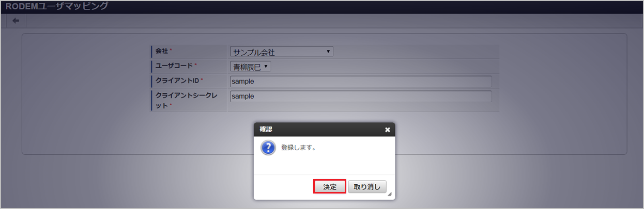This screenshot has width=644, height=209.
Task: Click the RODEMユーザマッピング page title
Action: pos(57,6)
